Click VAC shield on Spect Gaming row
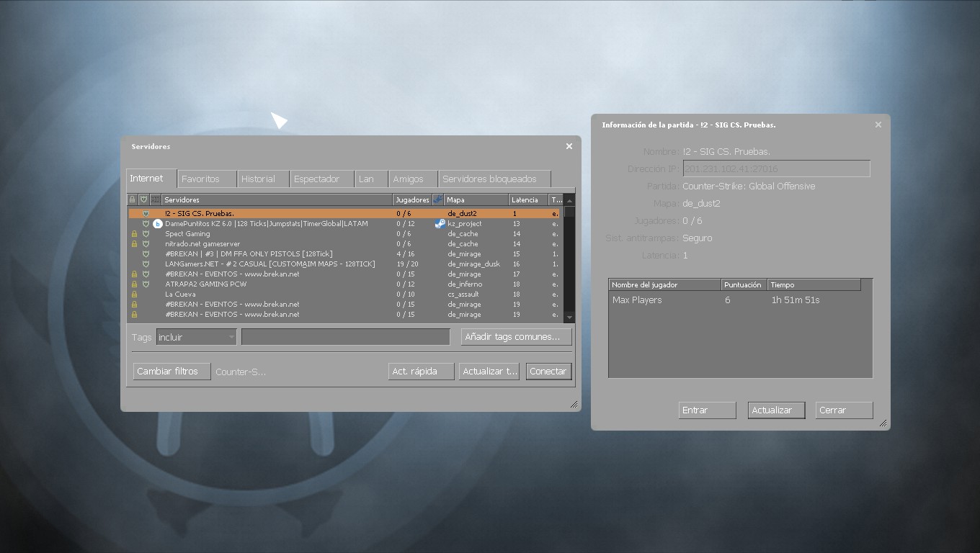Screen dimensions: 980x553 [146, 234]
